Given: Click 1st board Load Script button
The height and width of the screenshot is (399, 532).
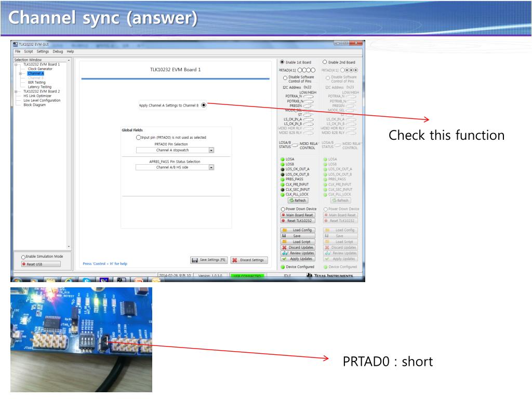Looking at the screenshot, I should coord(298,242).
